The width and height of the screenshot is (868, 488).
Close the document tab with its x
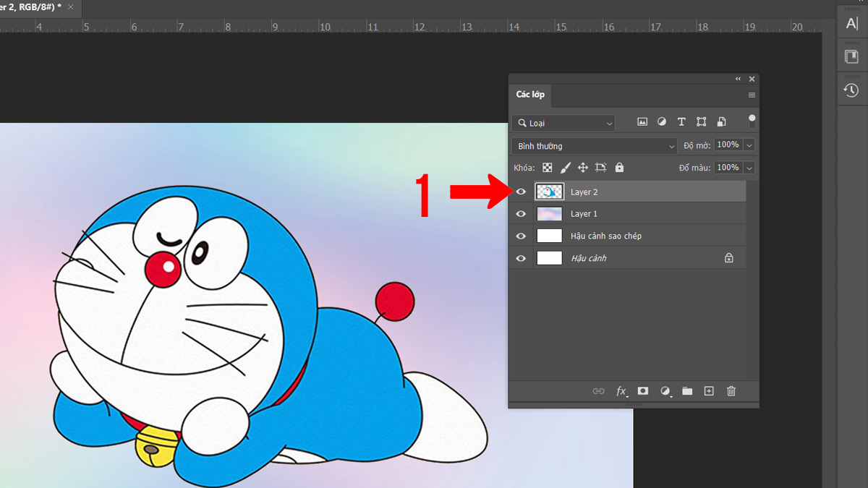coord(71,7)
